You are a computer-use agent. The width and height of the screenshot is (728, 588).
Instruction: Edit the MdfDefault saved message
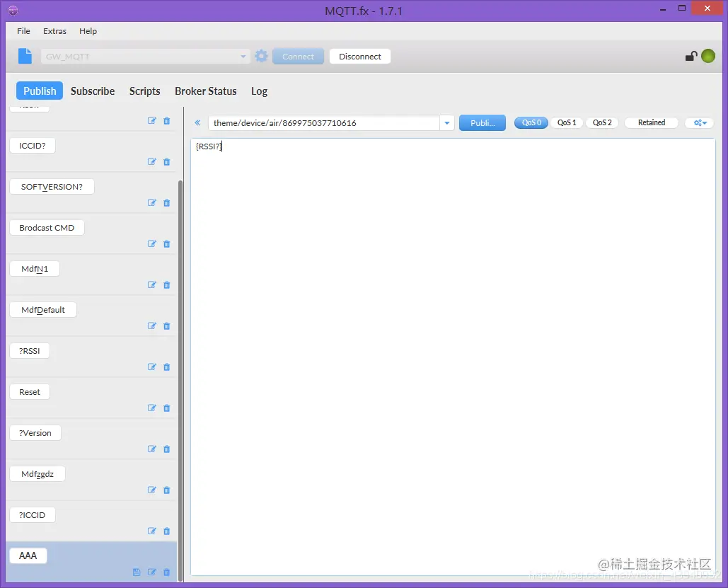(x=152, y=325)
